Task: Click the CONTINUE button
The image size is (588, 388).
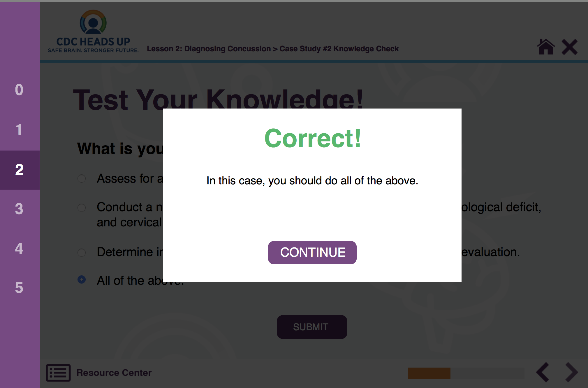Action: click(312, 252)
